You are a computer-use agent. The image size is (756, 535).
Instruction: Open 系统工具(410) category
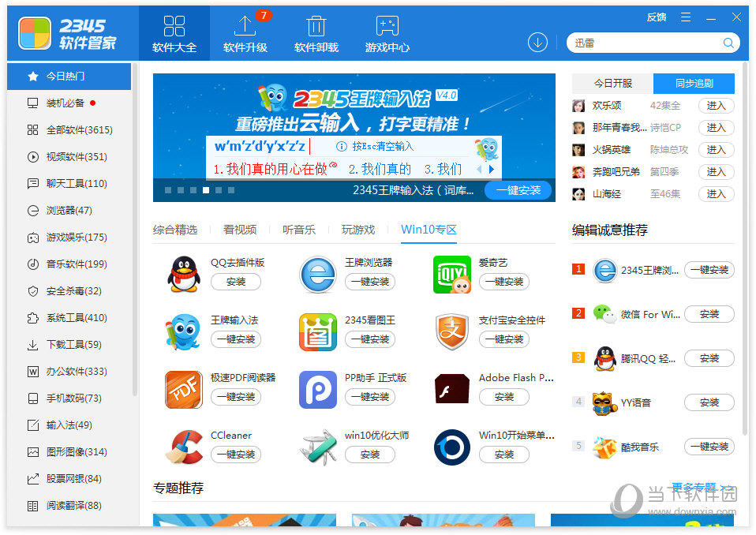point(69,318)
